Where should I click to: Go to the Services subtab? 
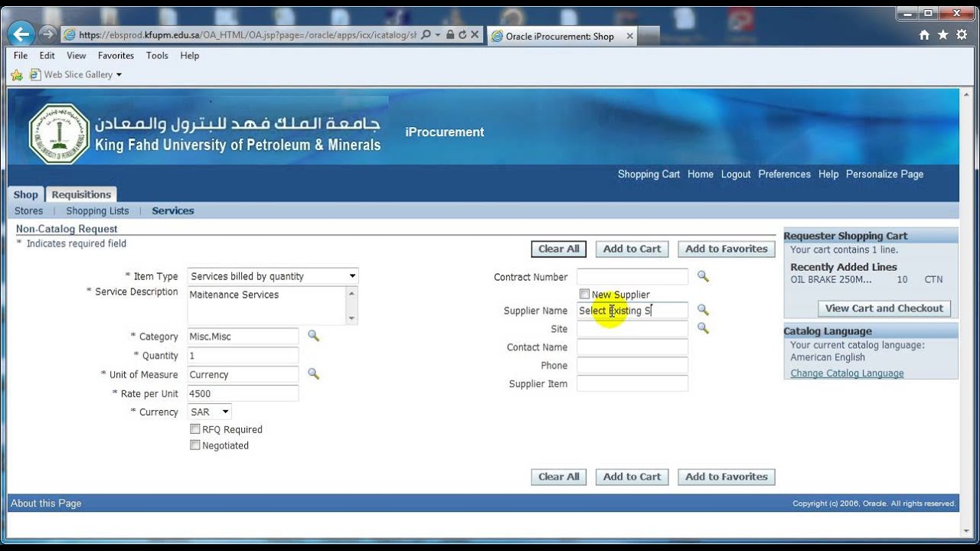pyautogui.click(x=173, y=210)
